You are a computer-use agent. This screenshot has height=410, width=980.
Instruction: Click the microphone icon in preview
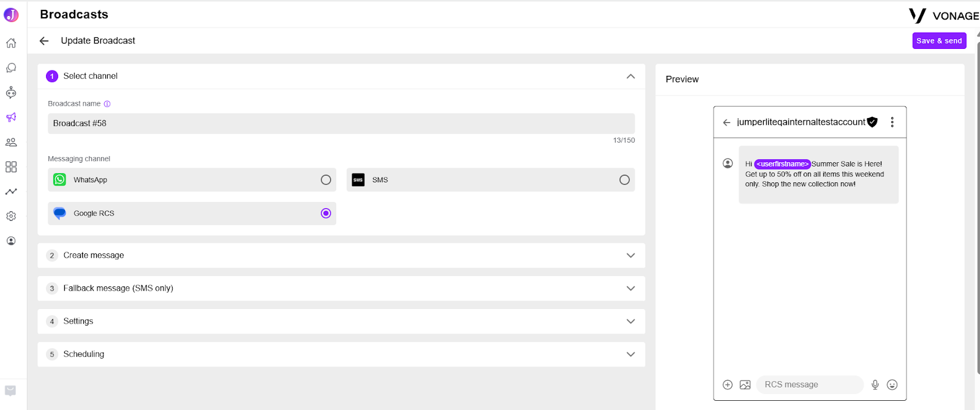tap(875, 385)
